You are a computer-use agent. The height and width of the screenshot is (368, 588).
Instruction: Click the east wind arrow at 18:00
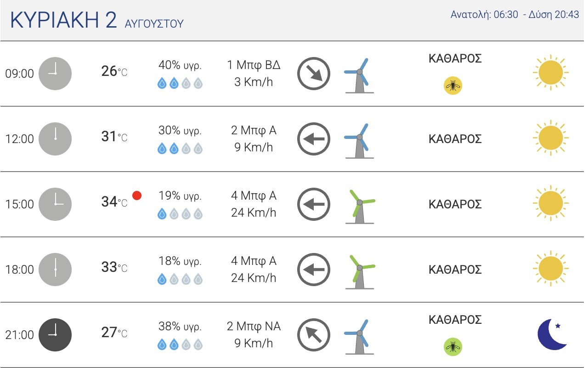314,270
